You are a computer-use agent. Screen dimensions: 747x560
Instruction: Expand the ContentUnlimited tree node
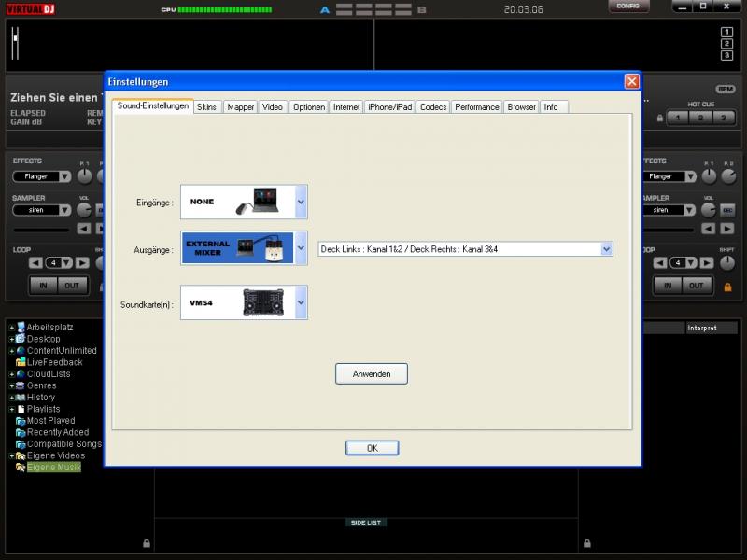coord(11,351)
